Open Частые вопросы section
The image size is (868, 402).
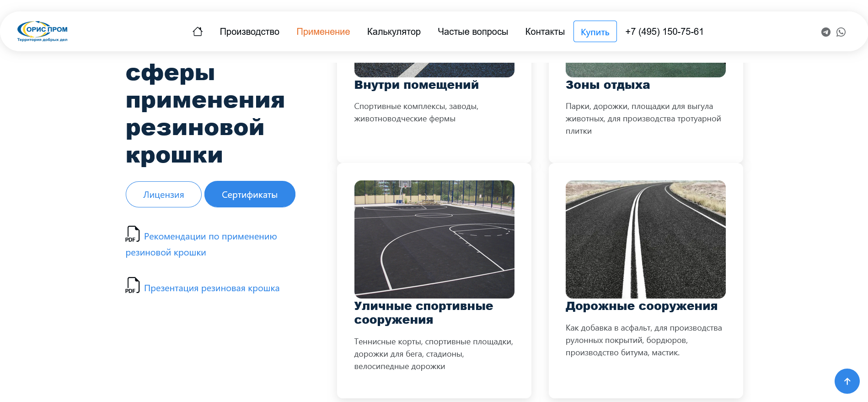click(x=472, y=32)
